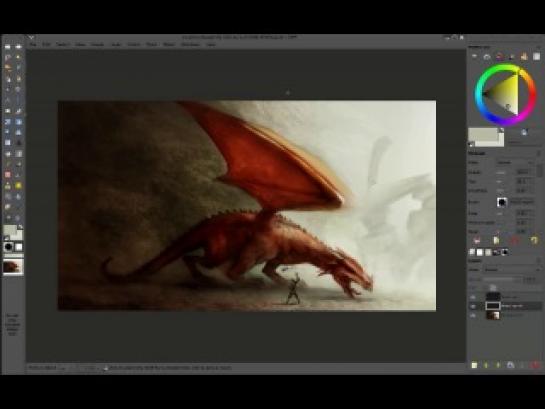The image size is (545, 409).
Task: Select the white square color selector tab
Action: 536,56
